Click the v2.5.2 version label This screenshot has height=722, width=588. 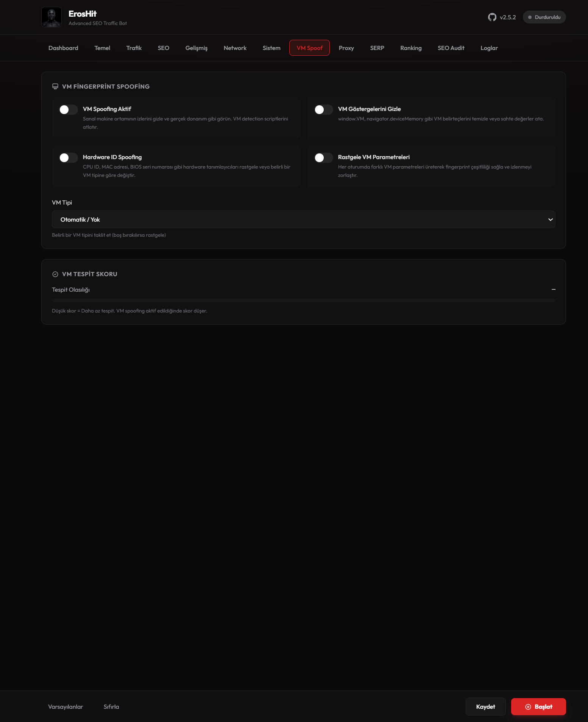point(508,17)
